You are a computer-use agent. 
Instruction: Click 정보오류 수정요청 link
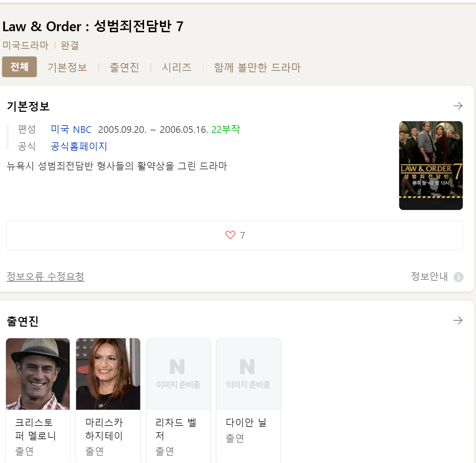46,276
